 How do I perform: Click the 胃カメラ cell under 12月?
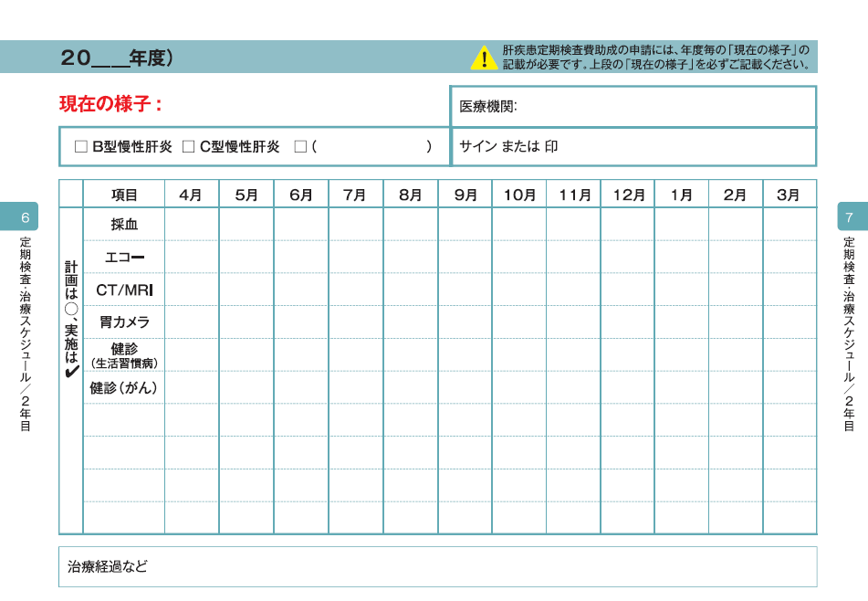click(x=628, y=322)
